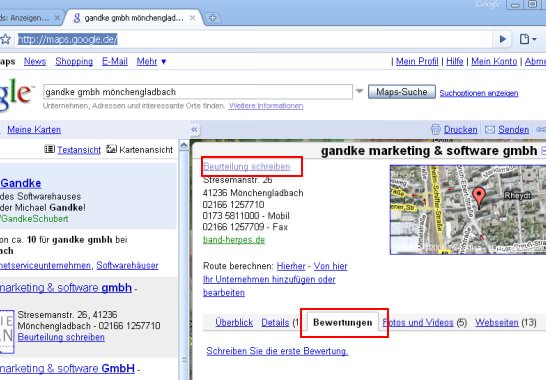
Task: Open the band-herpes.de website link
Action: point(234,240)
